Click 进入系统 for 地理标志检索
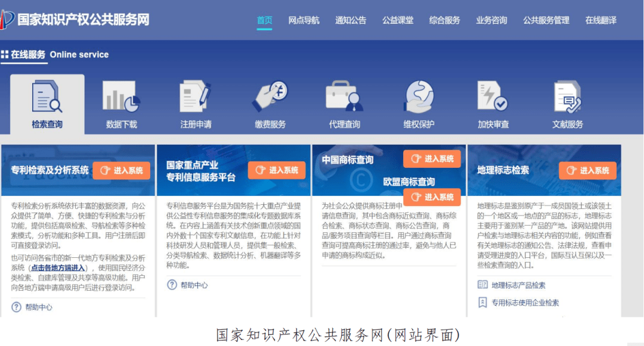The height and width of the screenshot is (346, 644). 587,170
